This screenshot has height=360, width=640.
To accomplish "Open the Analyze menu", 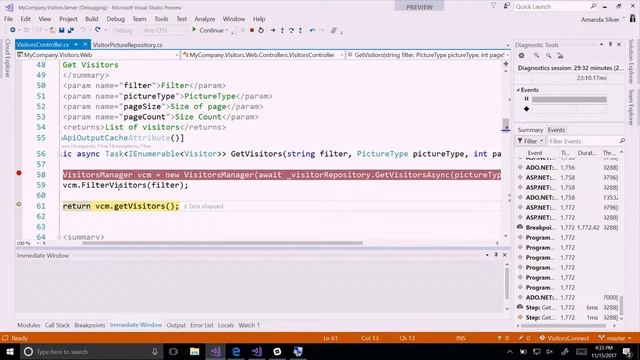I will click(x=204, y=19).
